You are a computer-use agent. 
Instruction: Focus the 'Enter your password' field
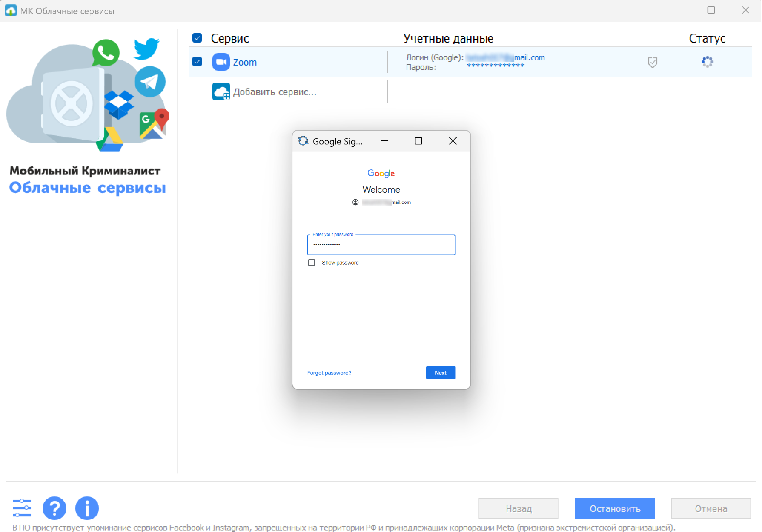(381, 245)
